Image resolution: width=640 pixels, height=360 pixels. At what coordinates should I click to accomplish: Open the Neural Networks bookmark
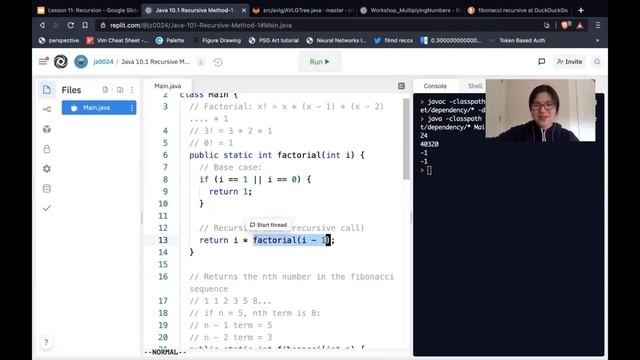click(x=336, y=40)
